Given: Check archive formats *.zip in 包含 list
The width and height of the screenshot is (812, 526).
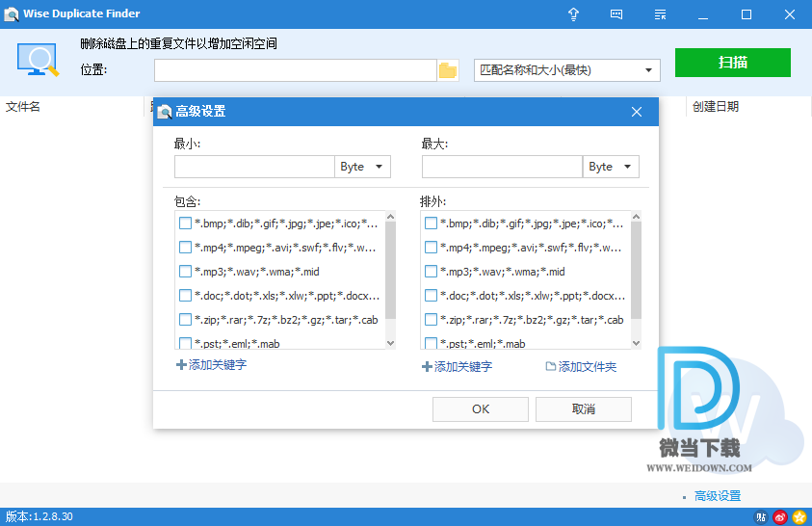Looking at the screenshot, I should (185, 320).
